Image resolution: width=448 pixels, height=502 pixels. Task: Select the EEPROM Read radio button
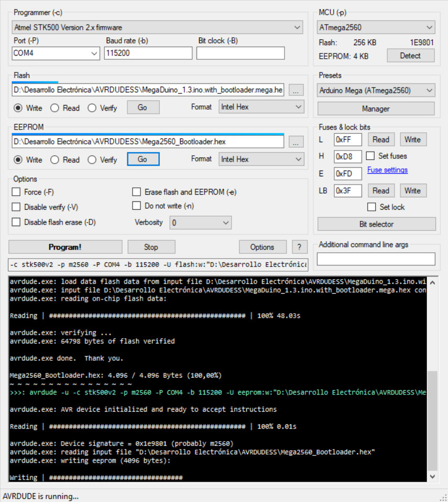click(x=54, y=160)
